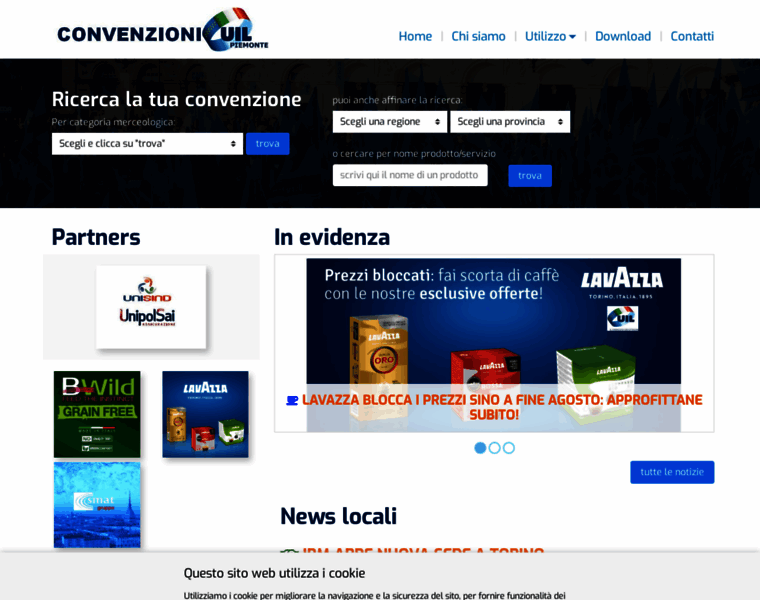
Task: Click the Partners section heading
Action: tap(96, 237)
